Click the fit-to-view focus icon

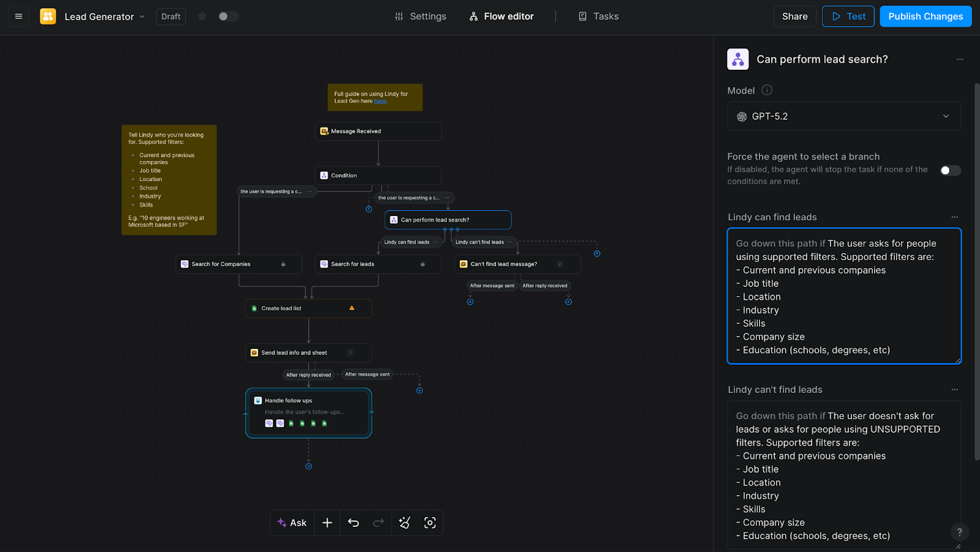(x=430, y=523)
